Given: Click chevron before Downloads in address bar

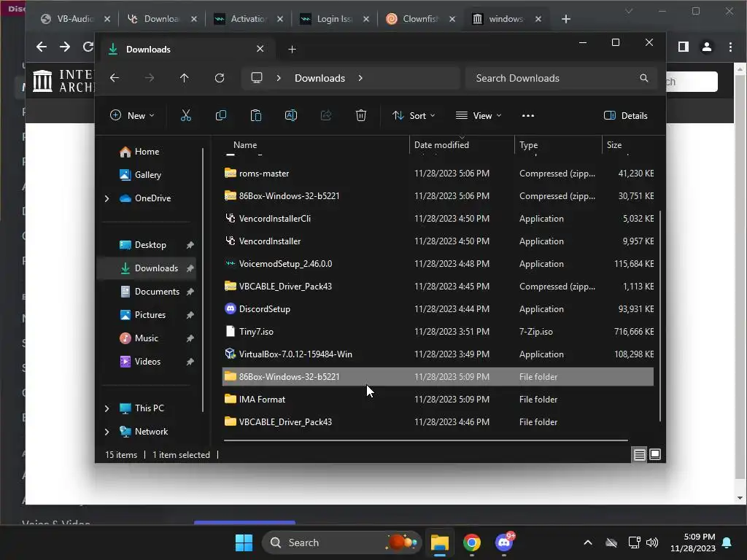Looking at the screenshot, I should point(279,78).
